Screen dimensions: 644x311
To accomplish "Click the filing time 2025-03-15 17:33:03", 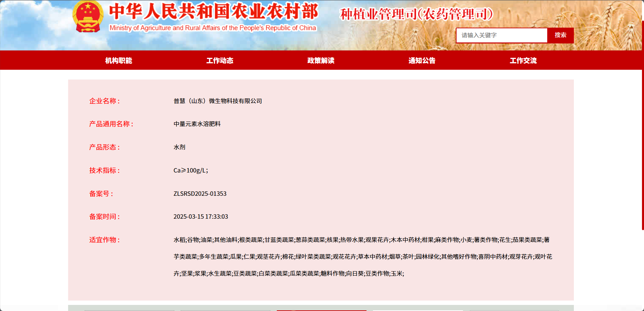I will point(201,217).
